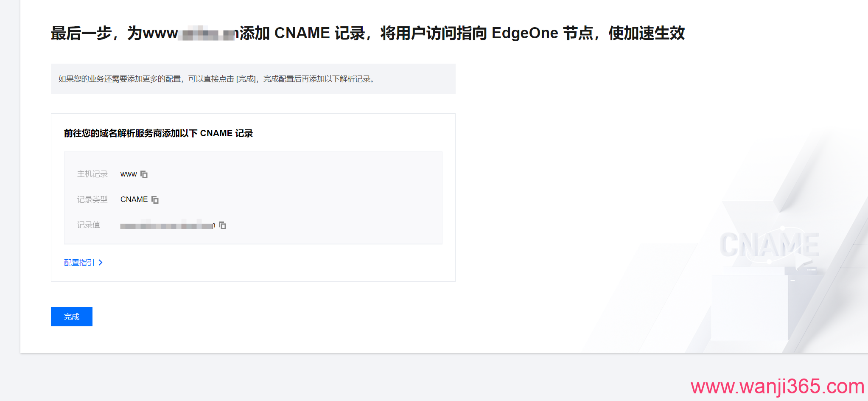Copy the www host record value
This screenshot has height=401, width=868.
click(144, 174)
